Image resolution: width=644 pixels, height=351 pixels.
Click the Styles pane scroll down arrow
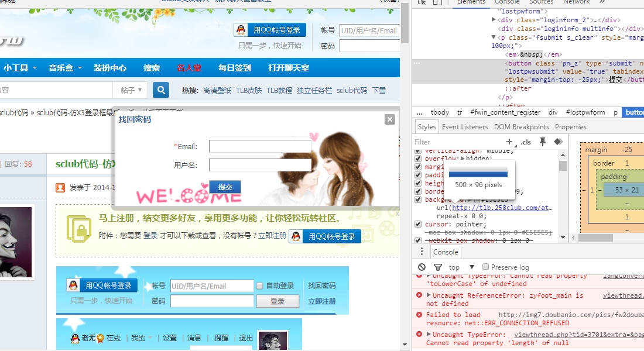563,238
